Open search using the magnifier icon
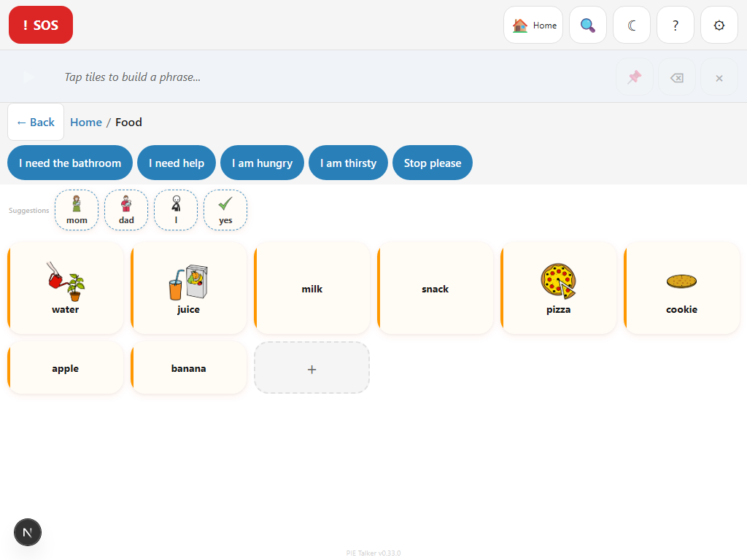 coord(587,24)
